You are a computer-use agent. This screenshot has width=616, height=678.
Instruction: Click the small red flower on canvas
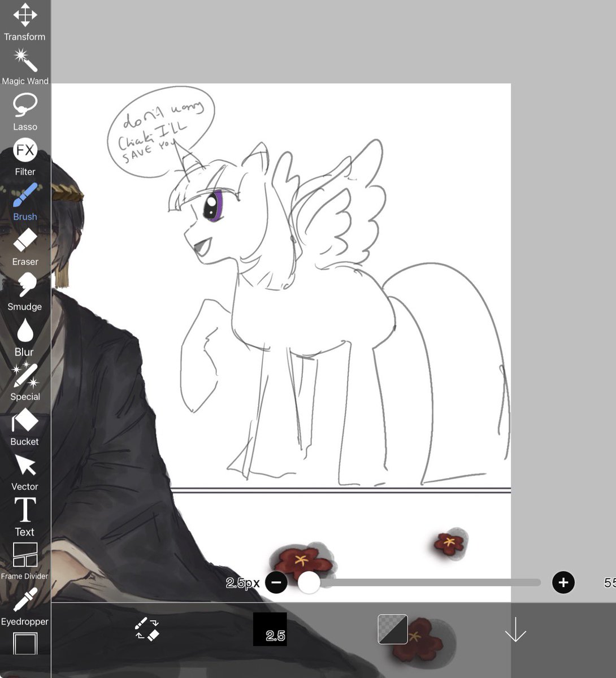tap(450, 544)
